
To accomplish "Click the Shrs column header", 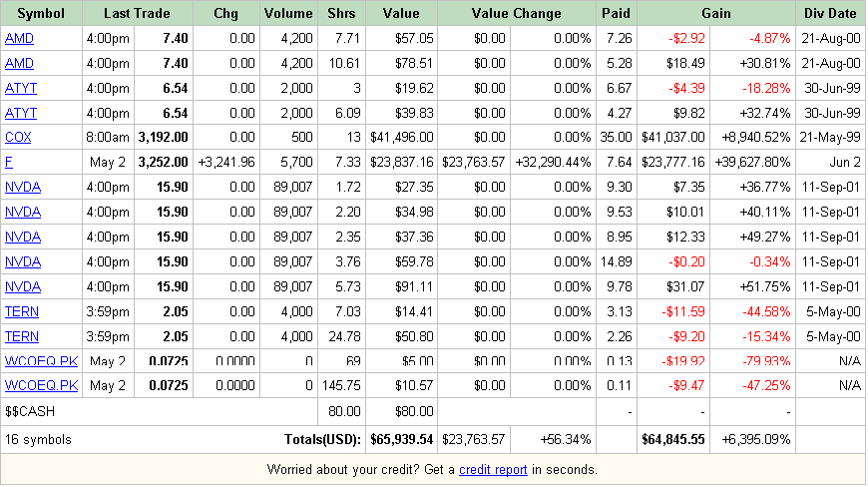I will pos(341,13).
